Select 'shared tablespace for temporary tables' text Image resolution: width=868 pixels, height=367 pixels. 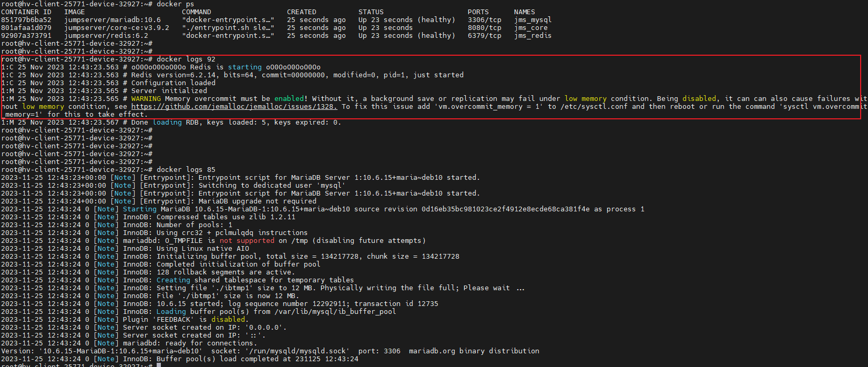click(274, 280)
